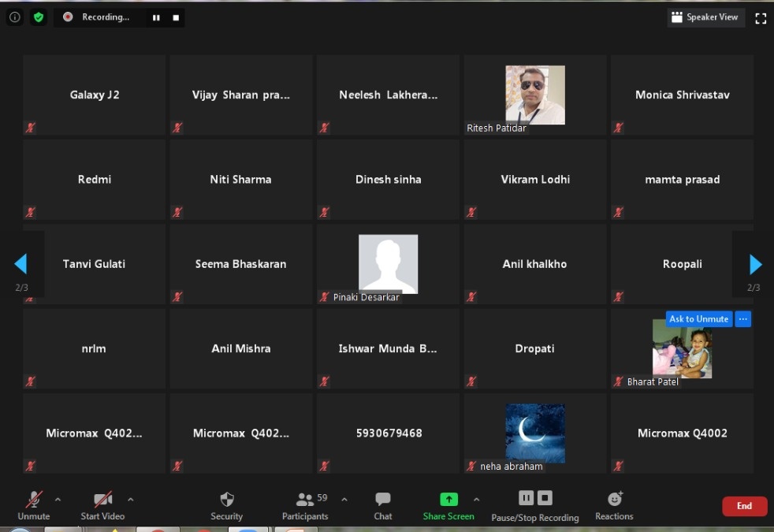The height and width of the screenshot is (532, 774).
Task: Unmute the microphone
Action: 34,505
